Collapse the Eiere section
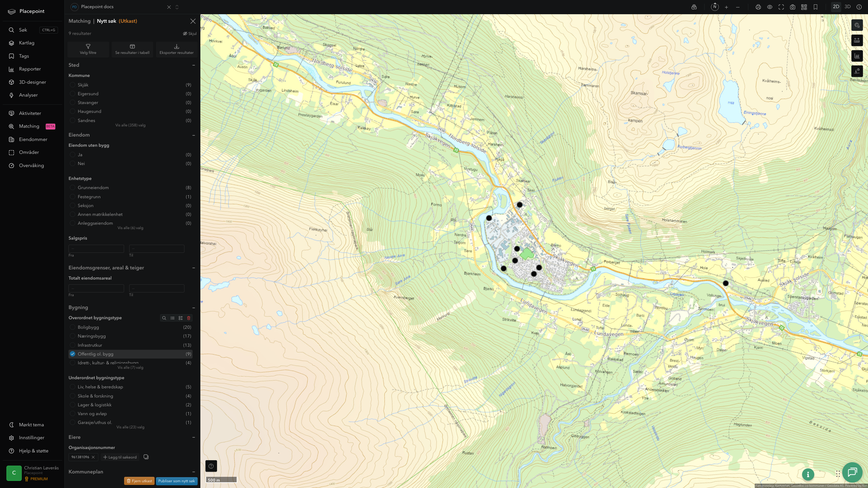Viewport: 868px width, 488px height. [x=194, y=437]
